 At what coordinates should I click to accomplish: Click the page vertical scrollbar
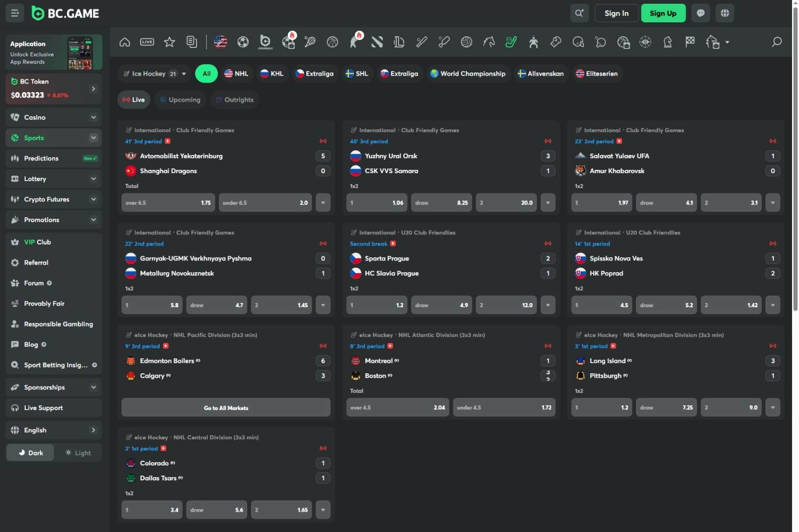pos(795,160)
